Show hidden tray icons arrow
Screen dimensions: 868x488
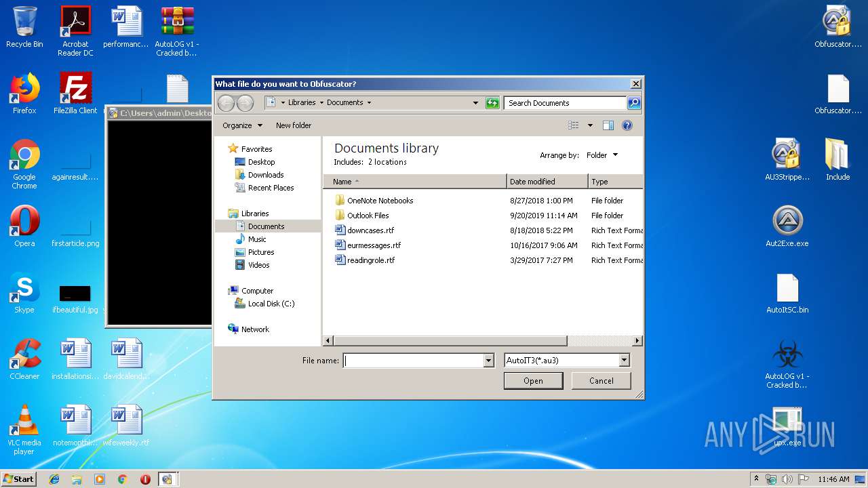point(757,479)
